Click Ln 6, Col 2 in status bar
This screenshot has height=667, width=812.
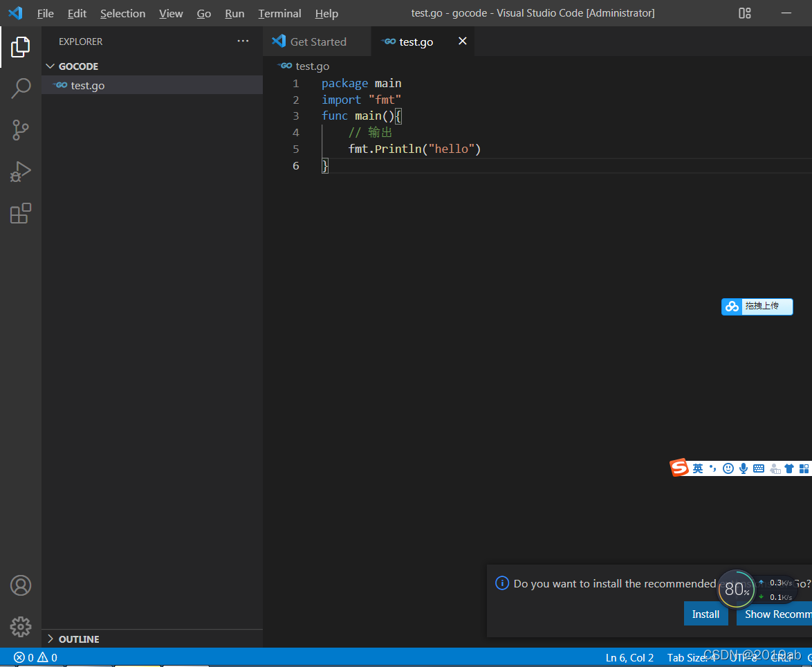pos(629,658)
